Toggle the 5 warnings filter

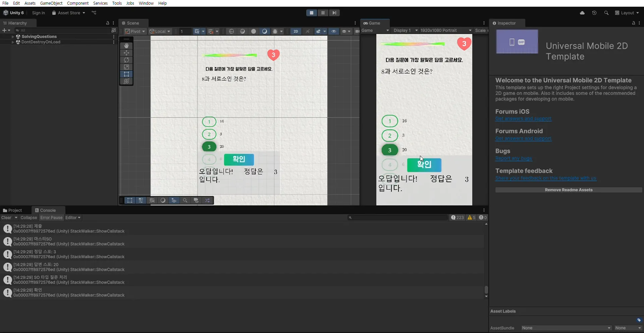pyautogui.click(x=472, y=218)
